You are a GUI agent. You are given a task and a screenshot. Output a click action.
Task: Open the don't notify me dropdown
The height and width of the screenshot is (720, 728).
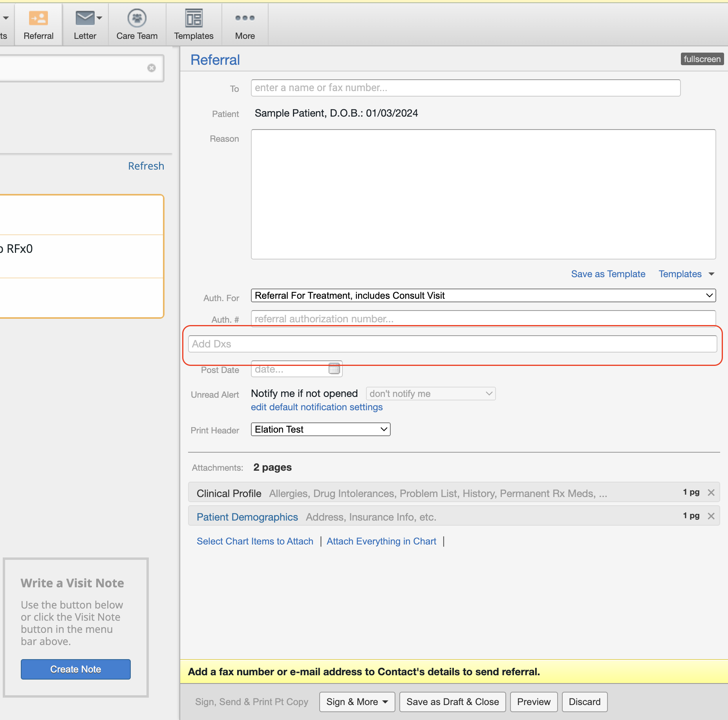point(431,394)
